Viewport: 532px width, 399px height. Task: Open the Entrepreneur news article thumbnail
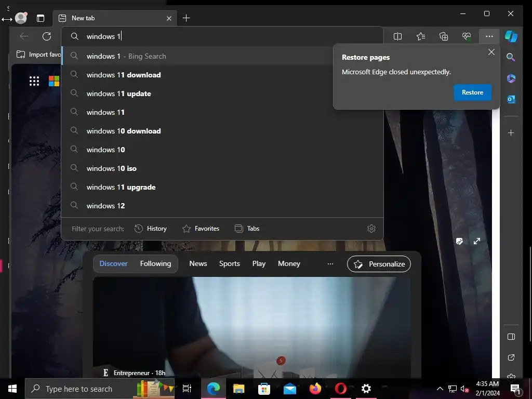tap(252, 327)
